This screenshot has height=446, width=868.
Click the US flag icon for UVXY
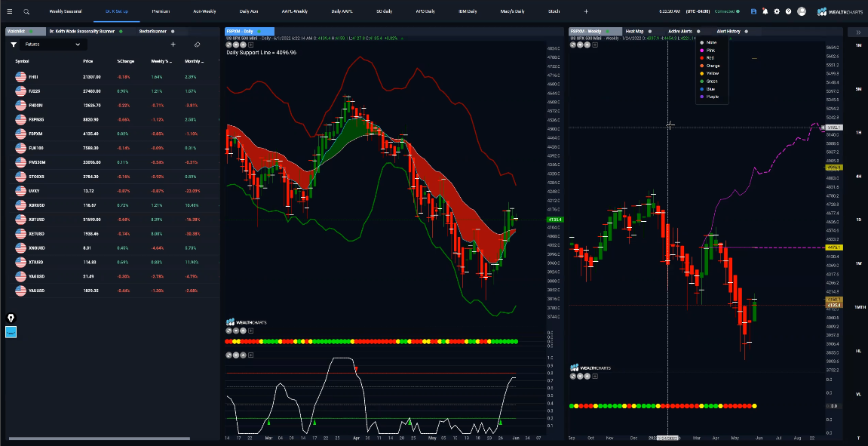[x=21, y=191]
